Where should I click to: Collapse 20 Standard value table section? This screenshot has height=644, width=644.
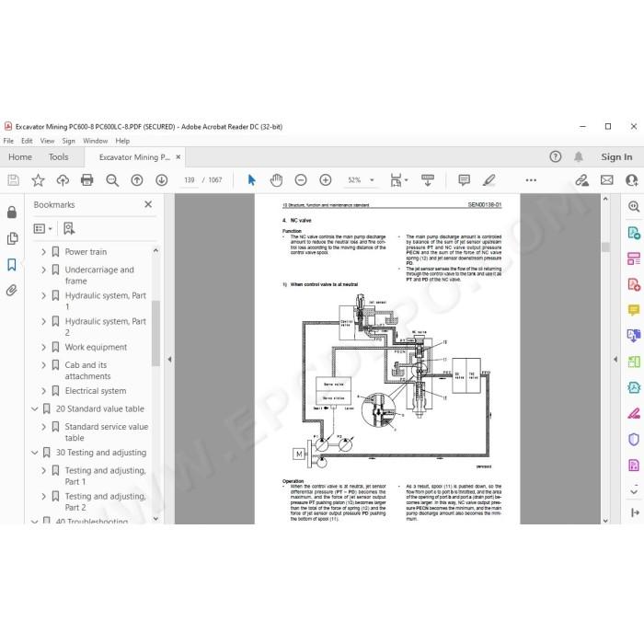(x=35, y=409)
